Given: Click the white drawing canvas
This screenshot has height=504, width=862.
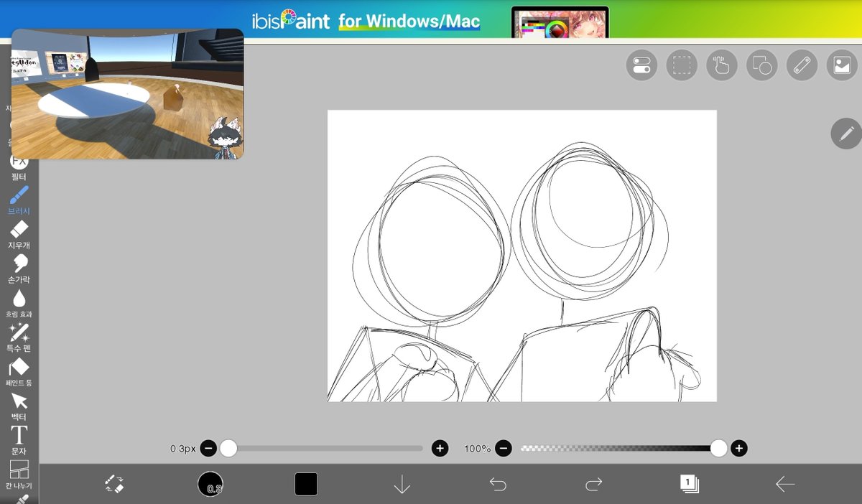Looking at the screenshot, I should (522, 256).
